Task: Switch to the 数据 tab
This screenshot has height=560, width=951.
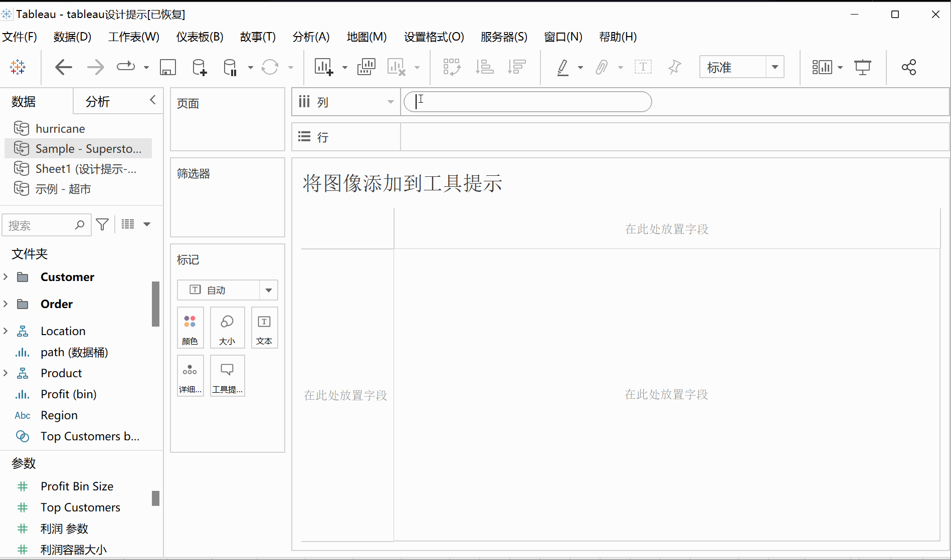Action: 24,102
